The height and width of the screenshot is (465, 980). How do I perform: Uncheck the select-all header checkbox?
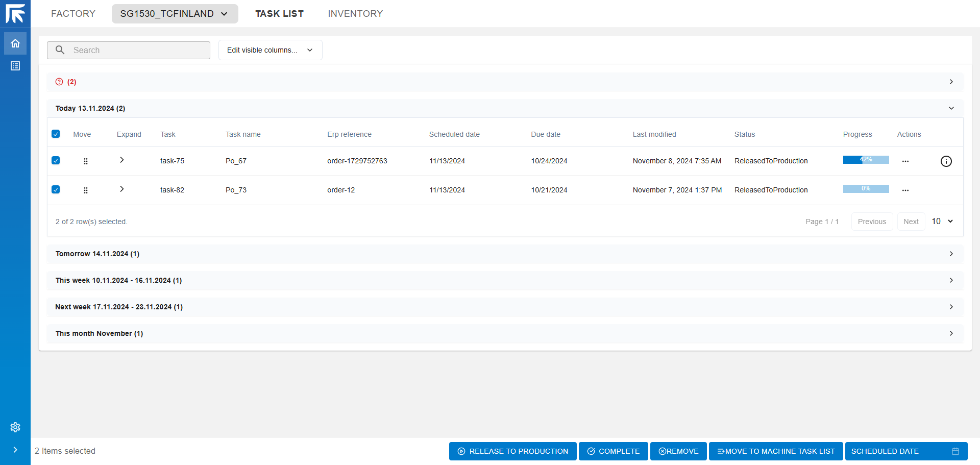(56, 134)
